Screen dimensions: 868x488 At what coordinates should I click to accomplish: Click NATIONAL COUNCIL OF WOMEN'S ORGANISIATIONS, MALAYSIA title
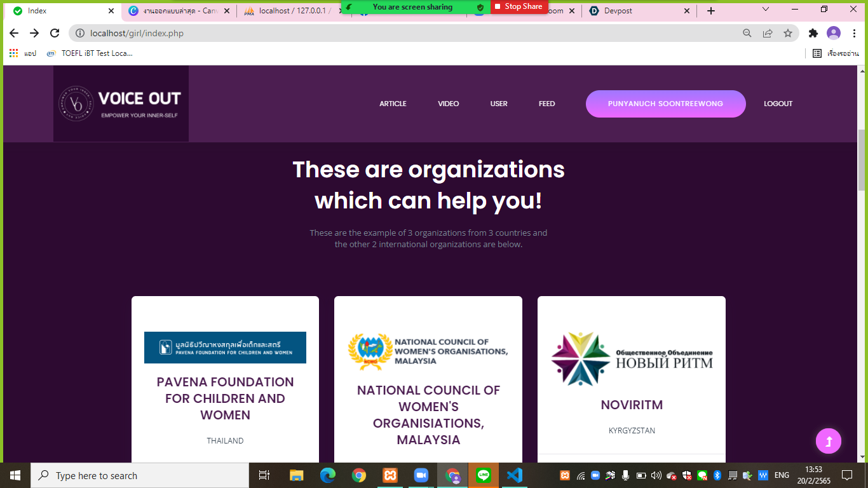click(x=428, y=415)
